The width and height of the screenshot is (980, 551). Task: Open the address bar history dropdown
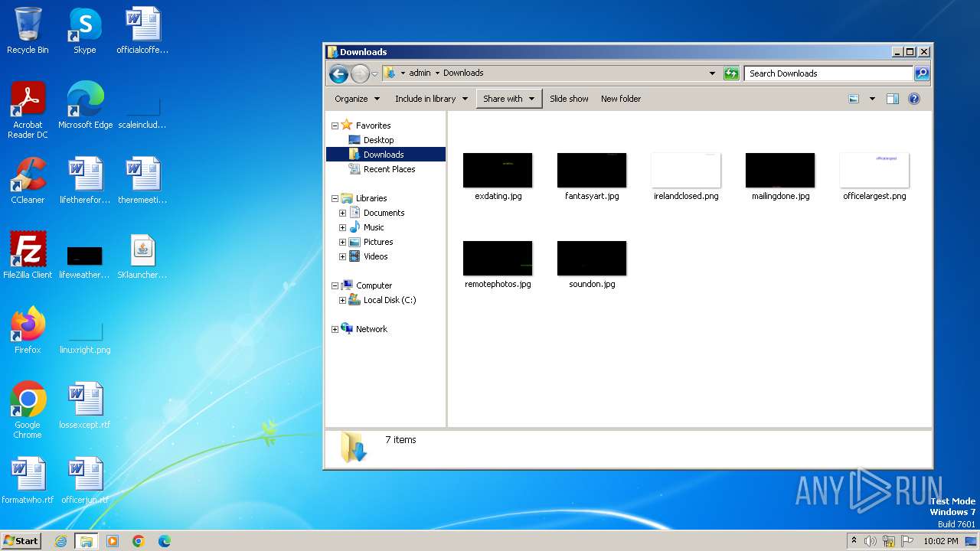[712, 73]
